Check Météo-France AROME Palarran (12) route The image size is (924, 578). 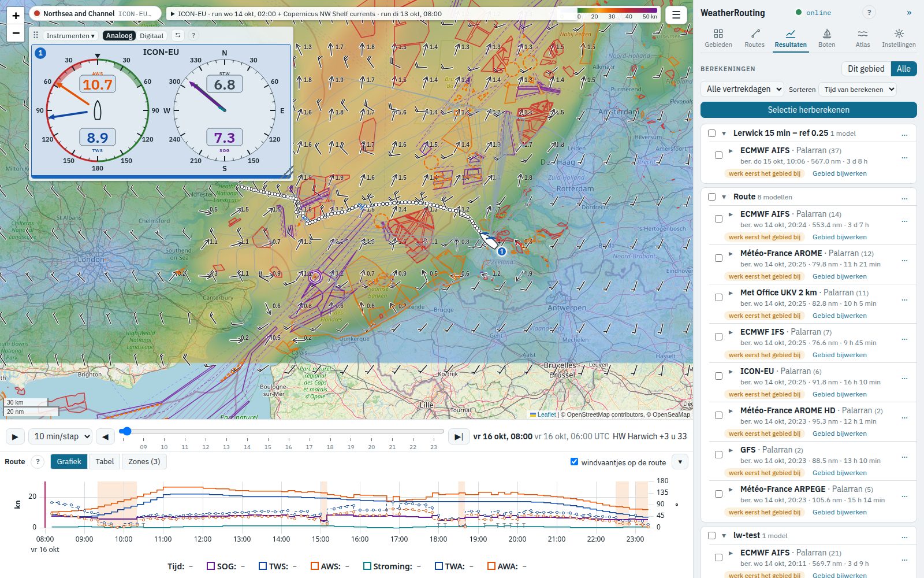click(x=718, y=258)
